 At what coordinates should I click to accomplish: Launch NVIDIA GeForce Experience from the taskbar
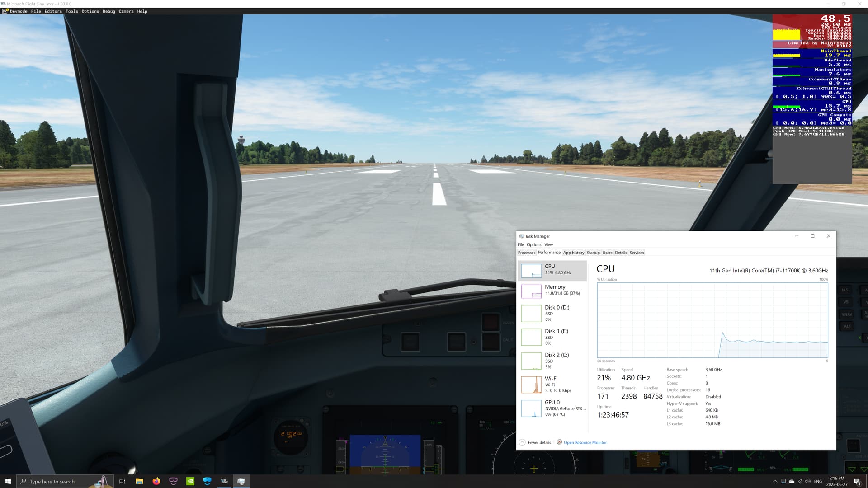[190, 481]
